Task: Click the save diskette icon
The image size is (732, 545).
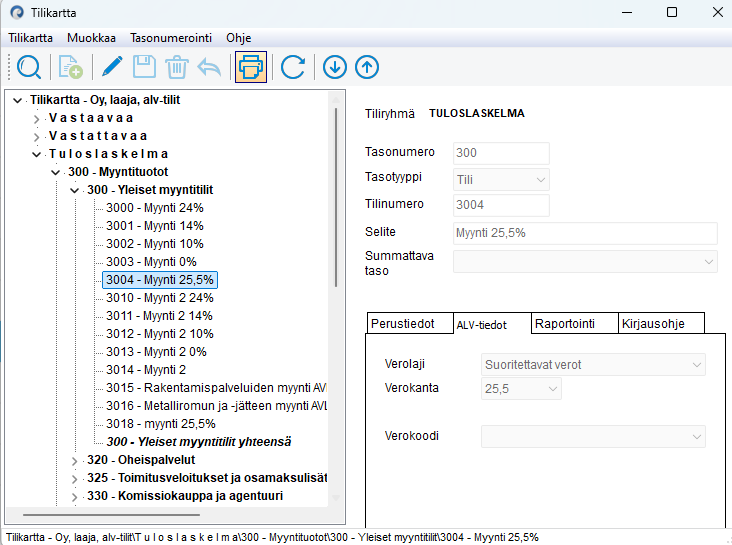Action: pos(144,67)
